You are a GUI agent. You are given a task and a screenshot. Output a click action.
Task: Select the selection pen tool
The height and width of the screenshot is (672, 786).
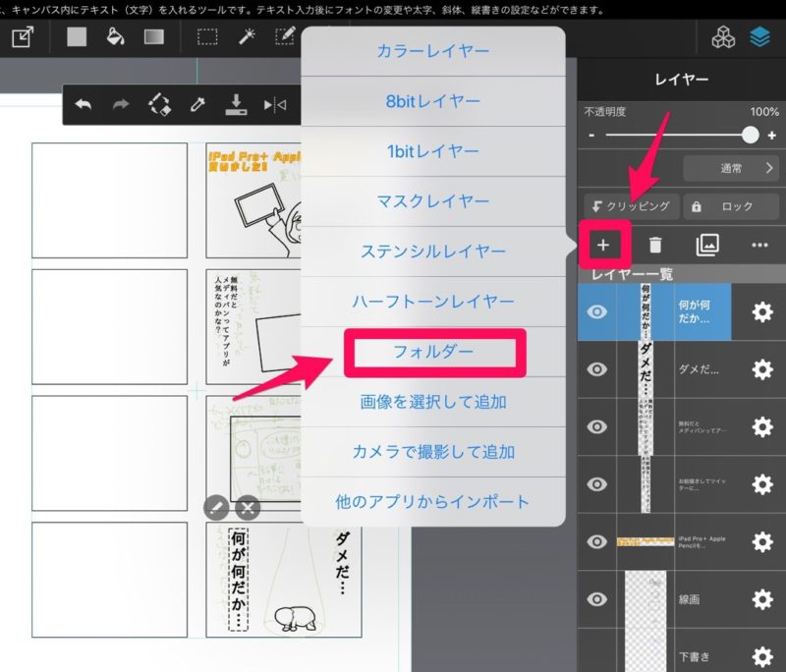[285, 36]
